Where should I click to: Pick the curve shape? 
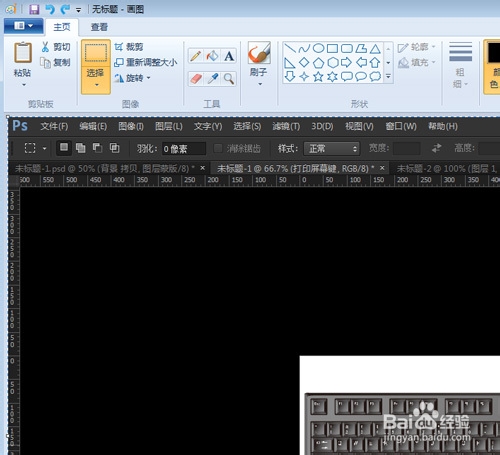tap(304, 49)
